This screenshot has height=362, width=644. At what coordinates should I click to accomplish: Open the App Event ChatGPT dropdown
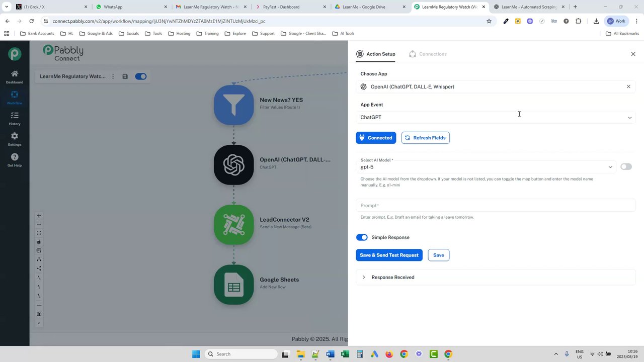click(x=496, y=117)
